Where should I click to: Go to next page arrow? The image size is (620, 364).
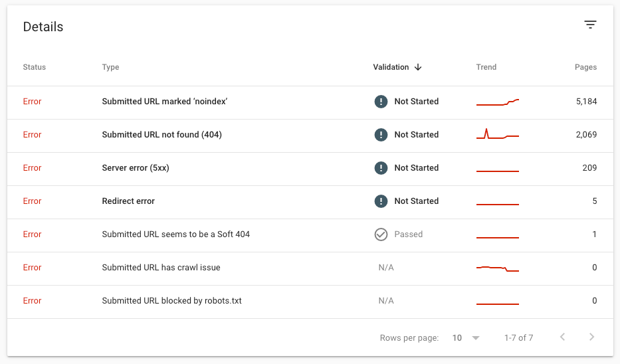[591, 337]
